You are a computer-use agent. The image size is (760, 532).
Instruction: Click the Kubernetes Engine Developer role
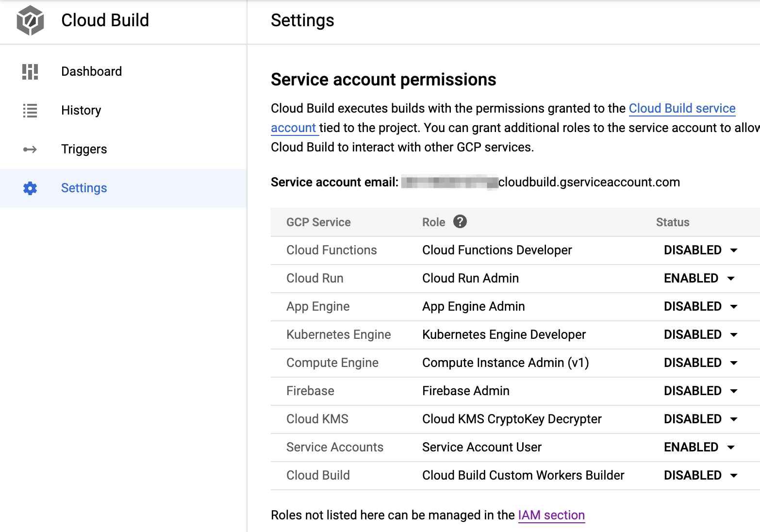[x=504, y=334]
